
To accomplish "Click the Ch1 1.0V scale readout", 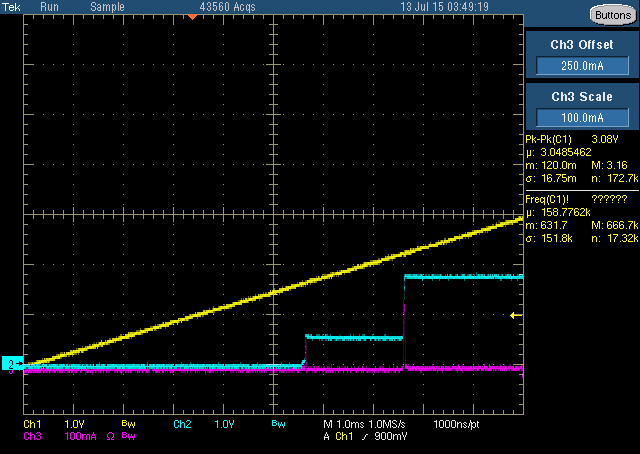I will [74, 424].
